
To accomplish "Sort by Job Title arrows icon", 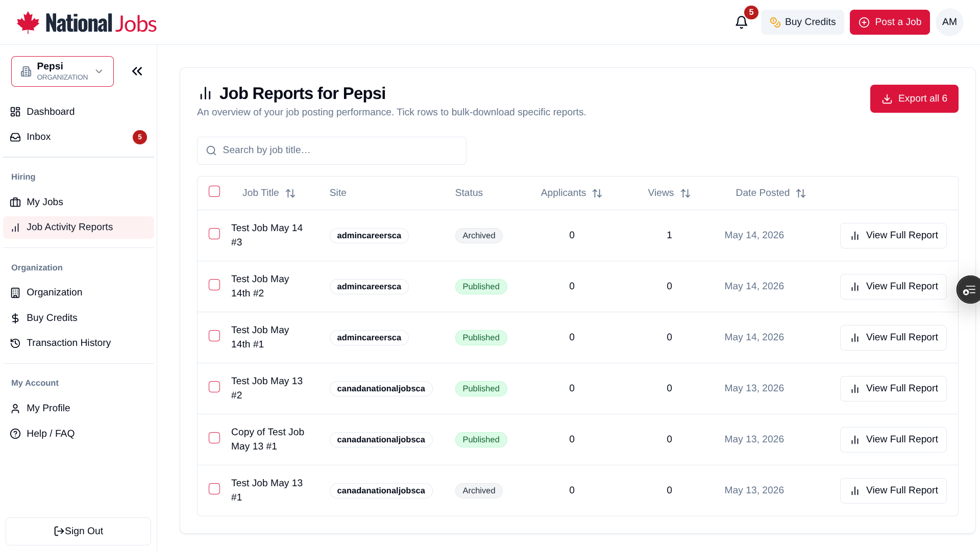I will pyautogui.click(x=290, y=193).
